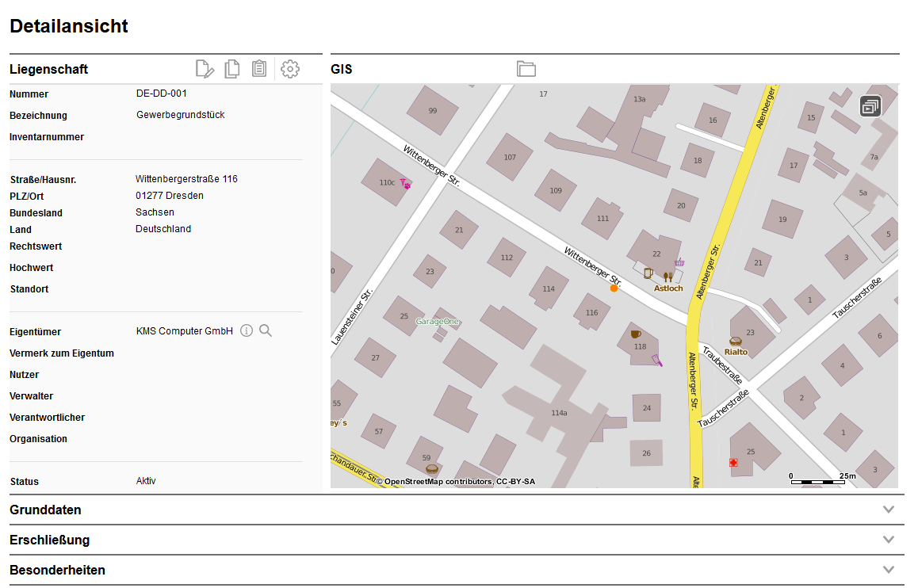Click the copy record icon
The width and height of the screenshot is (918, 588).
tap(231, 69)
